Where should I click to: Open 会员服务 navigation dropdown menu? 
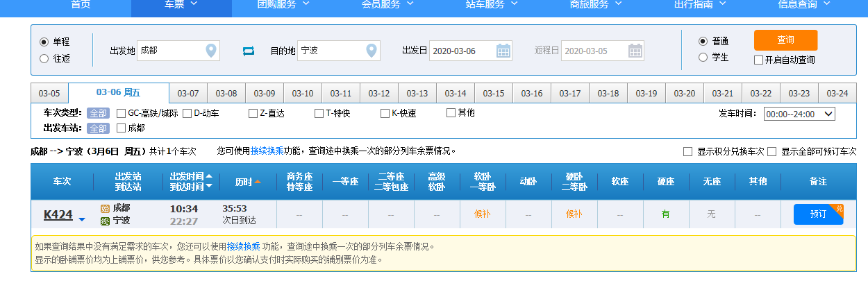(387, 4)
